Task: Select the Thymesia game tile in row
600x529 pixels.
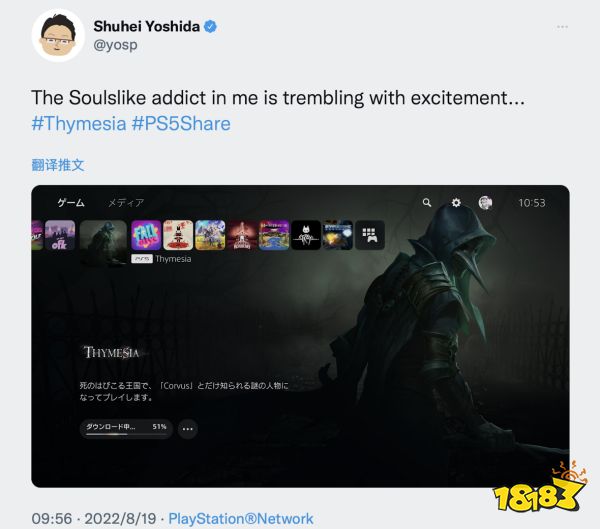Action: 103,241
